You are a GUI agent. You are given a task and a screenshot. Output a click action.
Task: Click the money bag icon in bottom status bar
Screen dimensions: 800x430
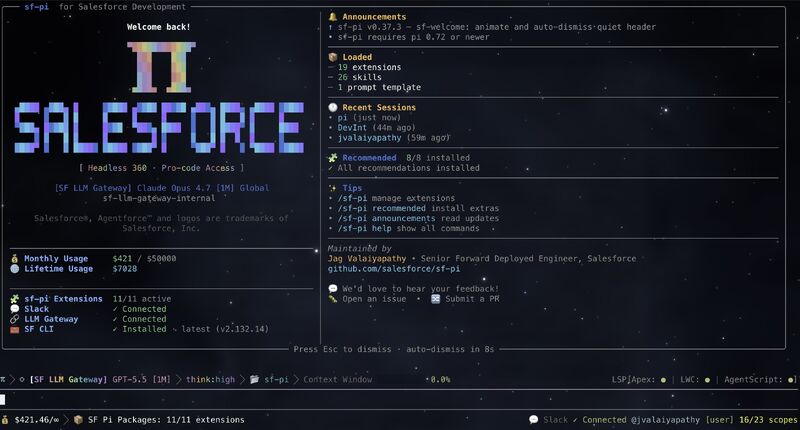click(x=5, y=420)
